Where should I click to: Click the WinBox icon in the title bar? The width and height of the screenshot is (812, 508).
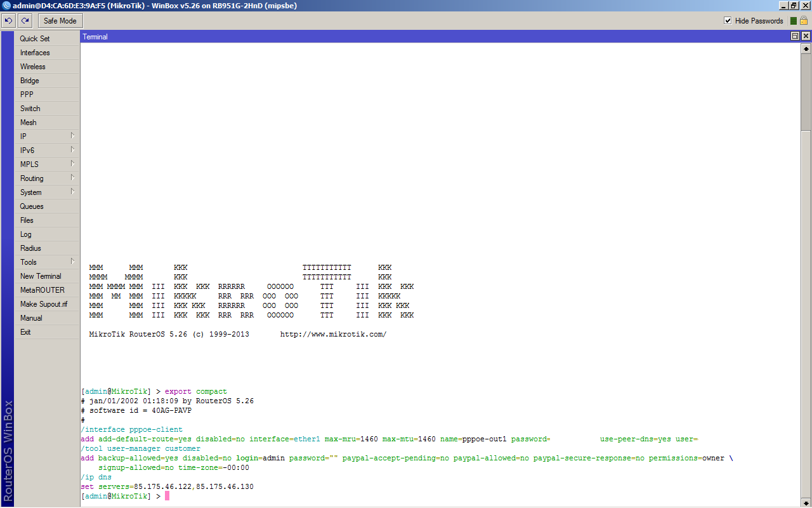[6, 6]
